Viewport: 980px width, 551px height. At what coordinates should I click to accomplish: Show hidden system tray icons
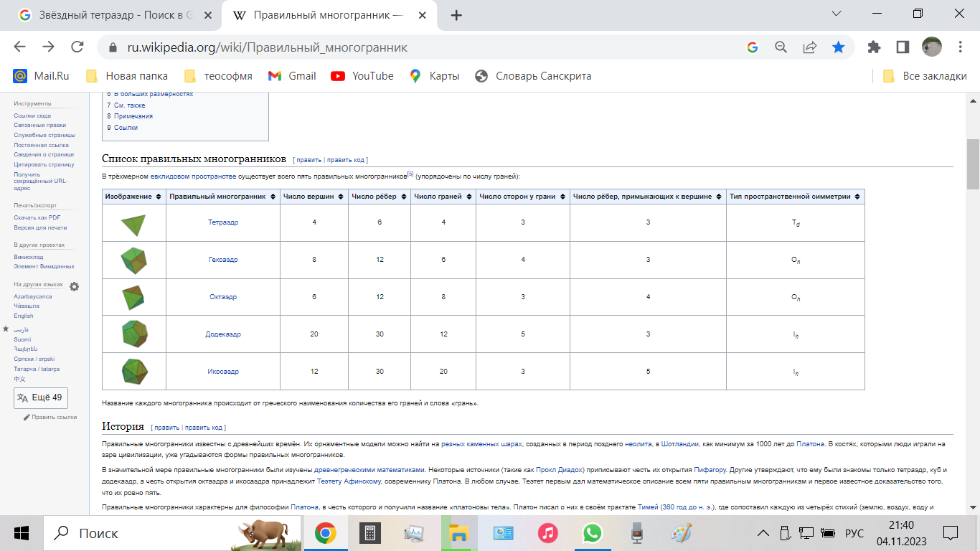pyautogui.click(x=763, y=533)
